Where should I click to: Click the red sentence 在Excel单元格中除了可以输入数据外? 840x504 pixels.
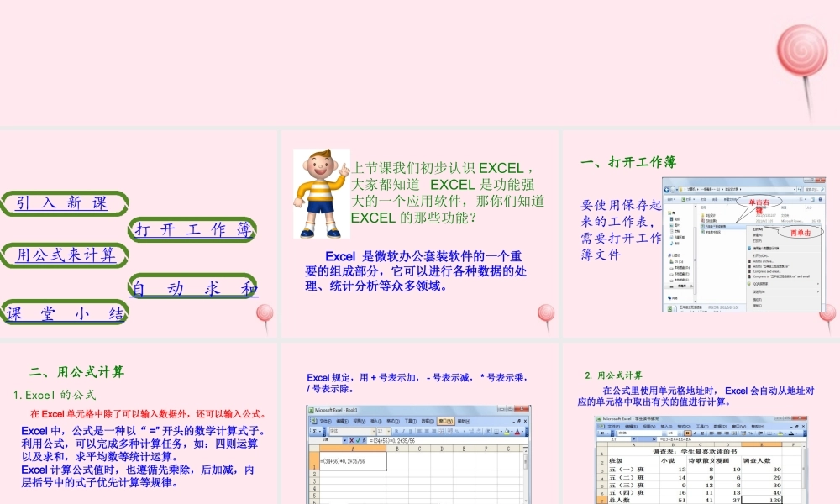148,414
